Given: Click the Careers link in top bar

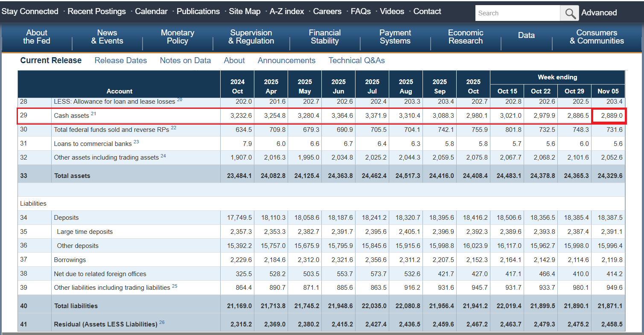Looking at the screenshot, I should [x=327, y=12].
